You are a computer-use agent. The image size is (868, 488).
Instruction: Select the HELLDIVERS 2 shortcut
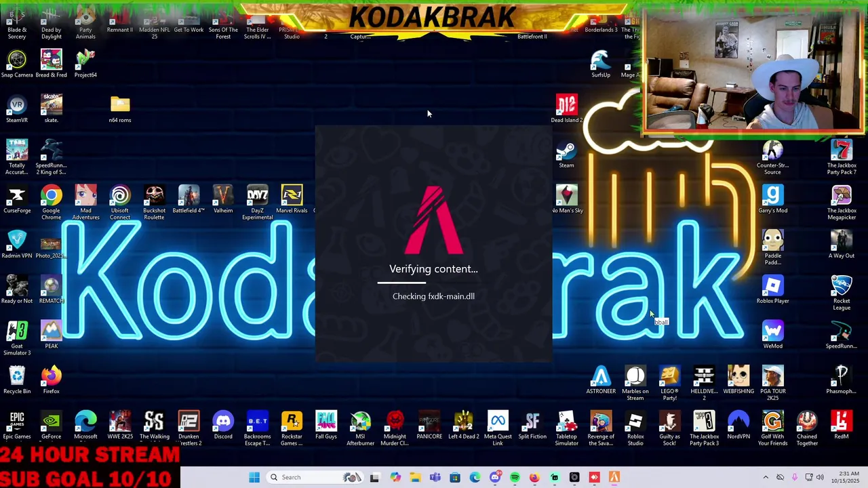704,383
